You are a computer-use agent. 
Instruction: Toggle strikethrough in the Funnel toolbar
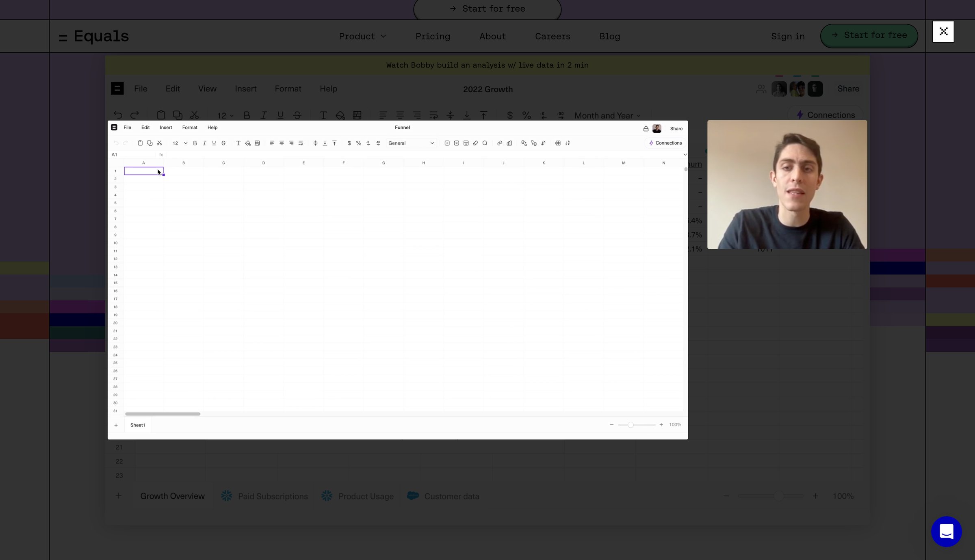[223, 143]
